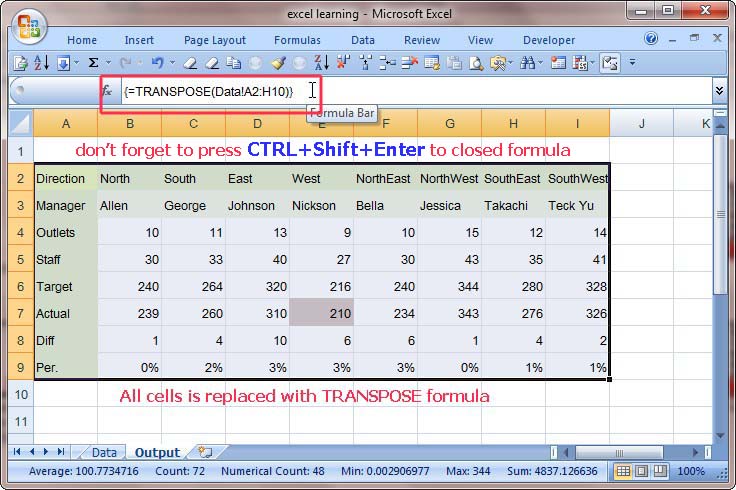Image resolution: width=736 pixels, height=490 pixels.
Task: Switch to the Data sheet tab
Action: [x=104, y=452]
